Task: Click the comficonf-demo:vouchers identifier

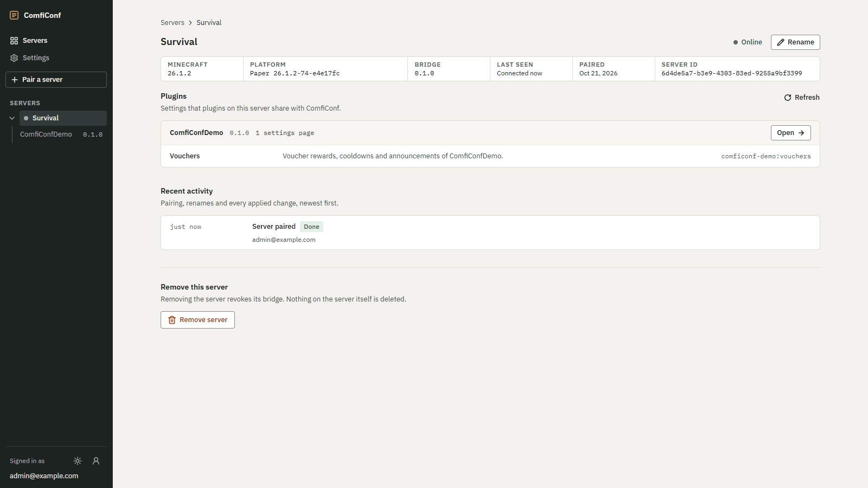Action: click(x=766, y=156)
